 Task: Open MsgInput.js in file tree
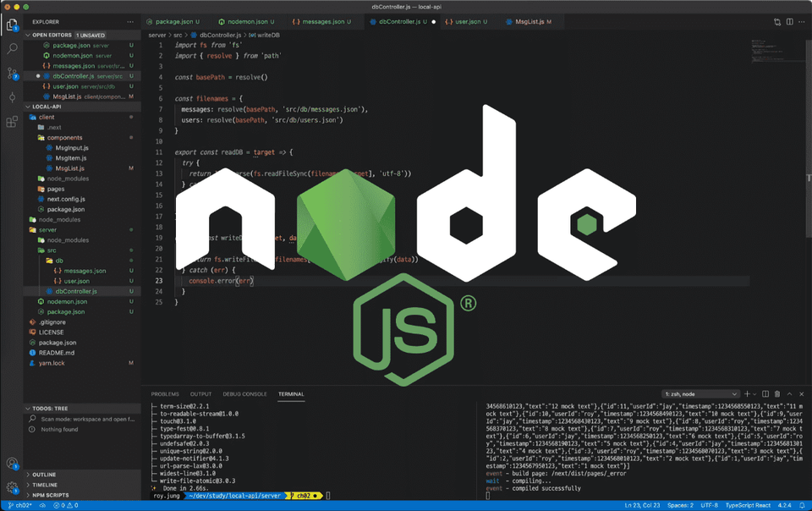(x=82, y=147)
